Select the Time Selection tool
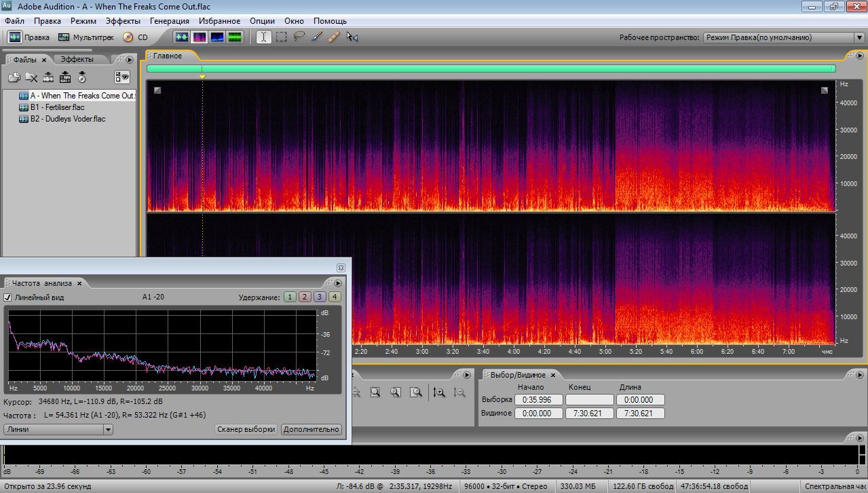Screen dimensions: 868x493 [263, 37]
